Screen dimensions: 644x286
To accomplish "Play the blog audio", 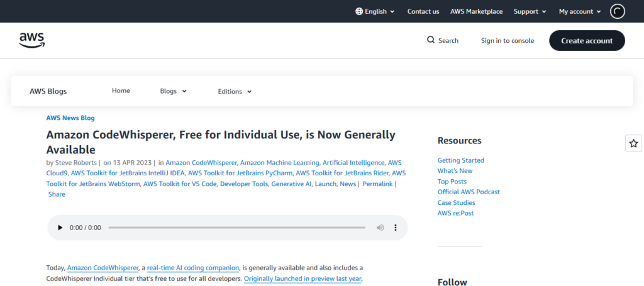I will point(60,228).
